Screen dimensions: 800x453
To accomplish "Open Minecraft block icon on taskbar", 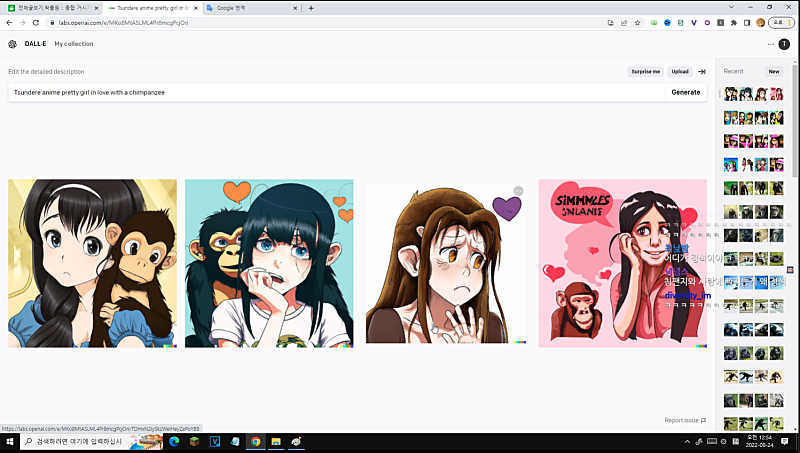I will point(194,441).
